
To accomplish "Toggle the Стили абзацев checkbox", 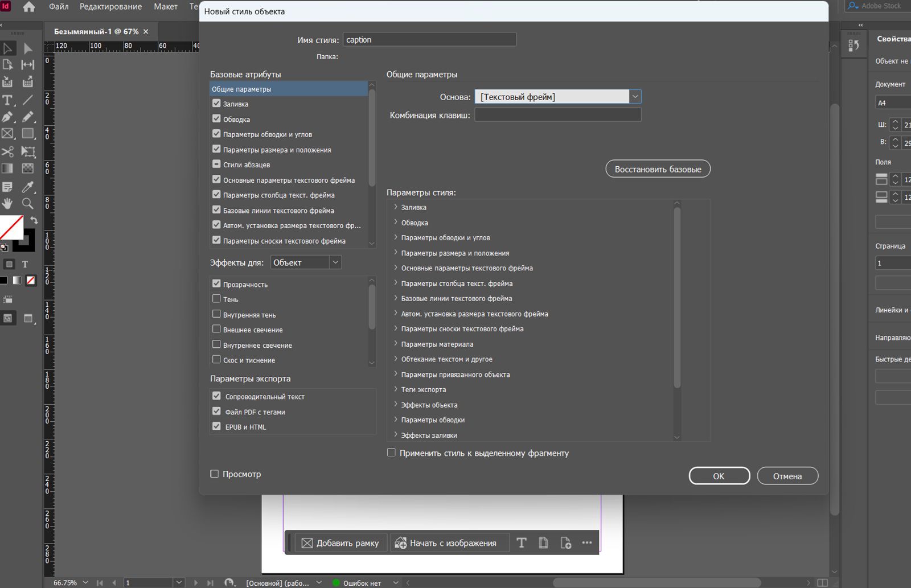I will (216, 164).
